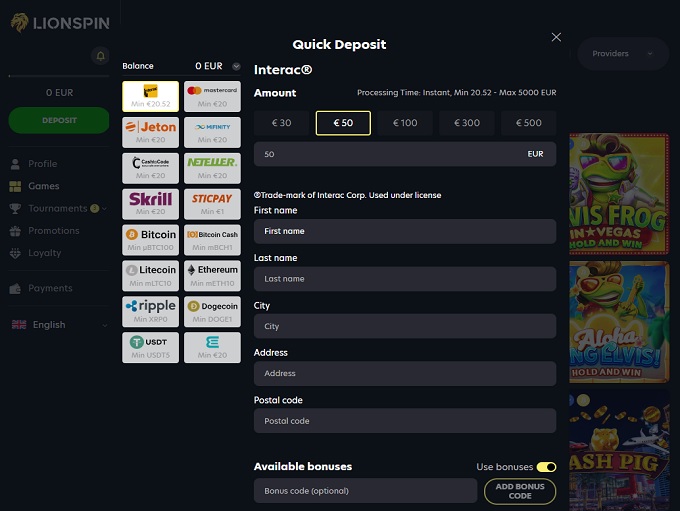Select the € 100 amount option

pos(405,123)
